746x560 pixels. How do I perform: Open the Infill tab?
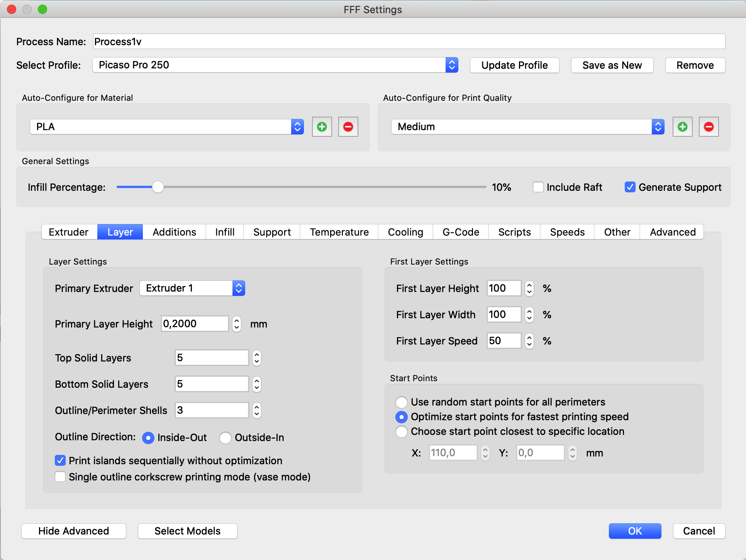pos(225,232)
